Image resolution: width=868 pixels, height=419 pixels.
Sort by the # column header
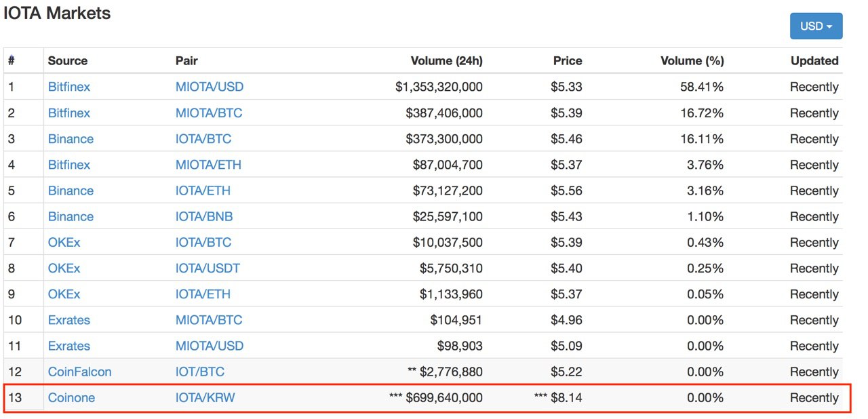coord(12,60)
